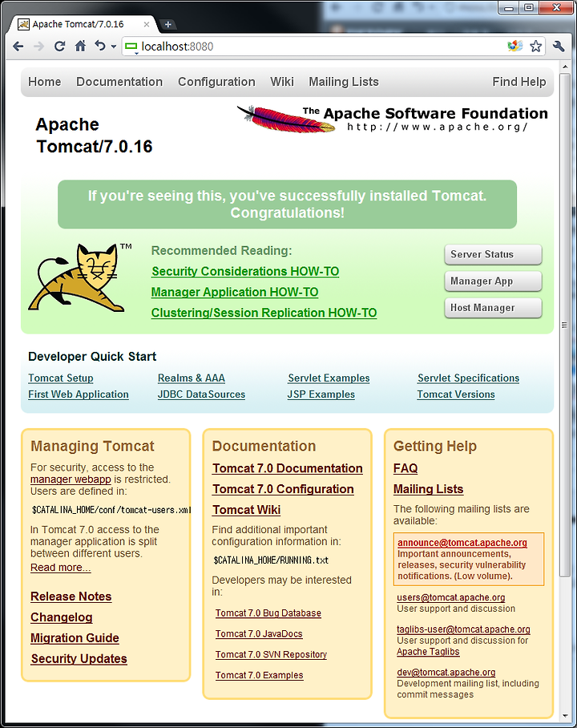Open Security Considerations HOW-TO link
The image size is (577, 728).
pyautogui.click(x=245, y=272)
